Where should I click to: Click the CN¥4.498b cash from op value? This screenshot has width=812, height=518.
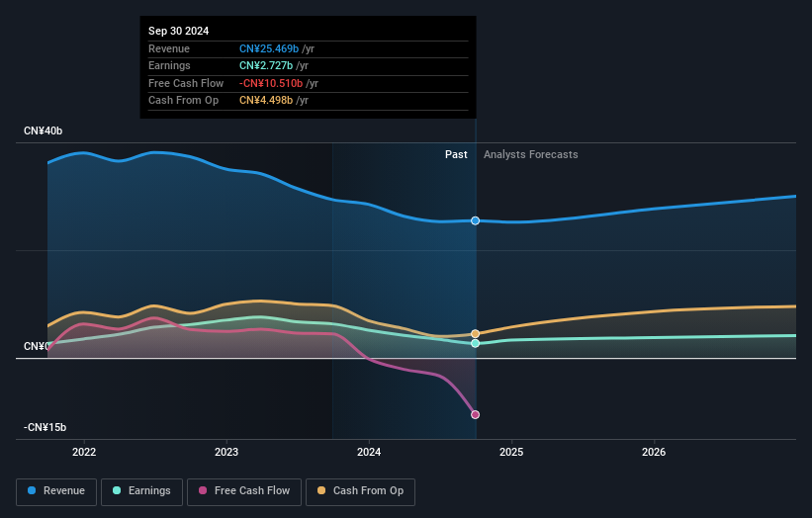266,101
